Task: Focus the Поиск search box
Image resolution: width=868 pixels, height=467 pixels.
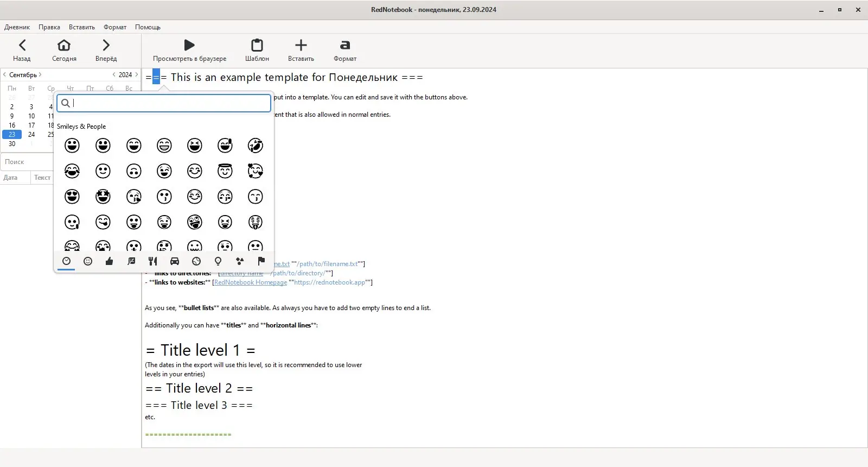Action: click(27, 162)
